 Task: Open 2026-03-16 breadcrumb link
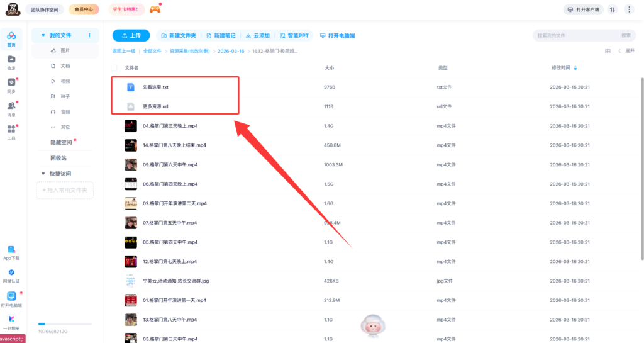pos(231,52)
